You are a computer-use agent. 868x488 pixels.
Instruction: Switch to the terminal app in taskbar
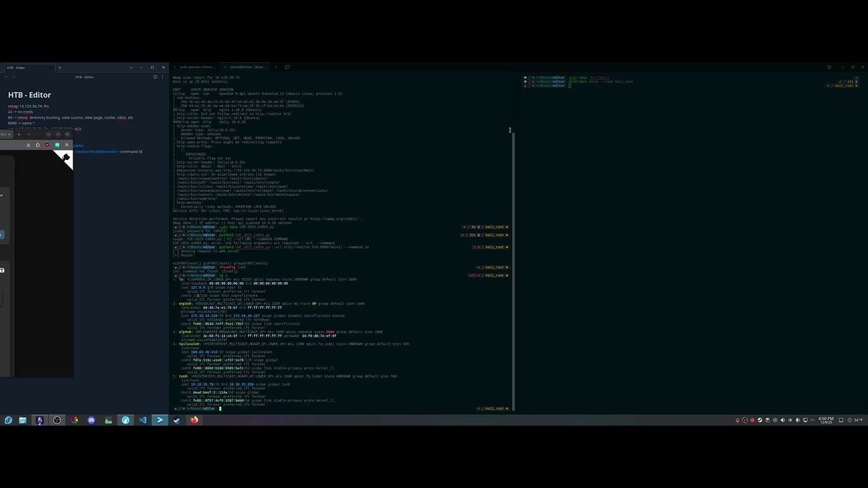pos(159,420)
